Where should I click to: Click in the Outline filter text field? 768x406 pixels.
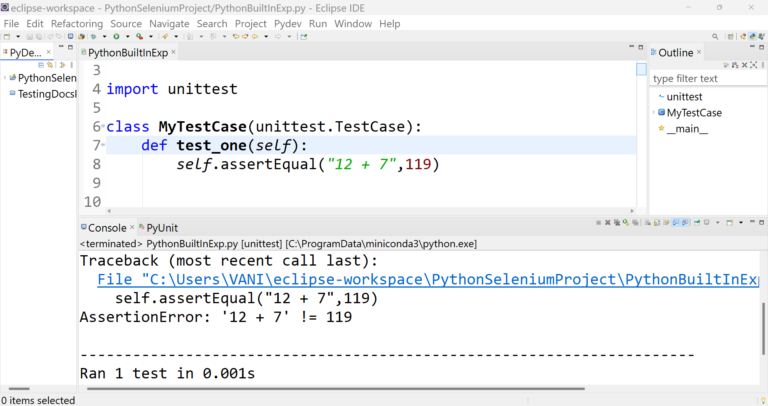point(708,78)
